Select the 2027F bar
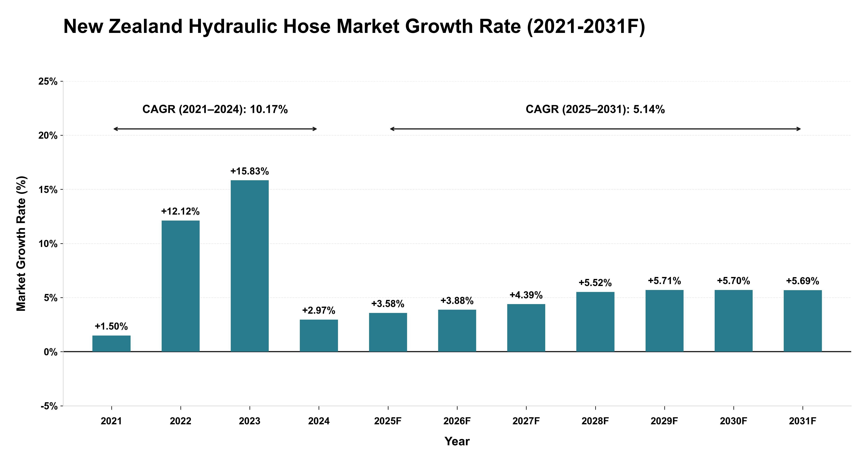Screen dimensions: 868x461 [x=526, y=328]
